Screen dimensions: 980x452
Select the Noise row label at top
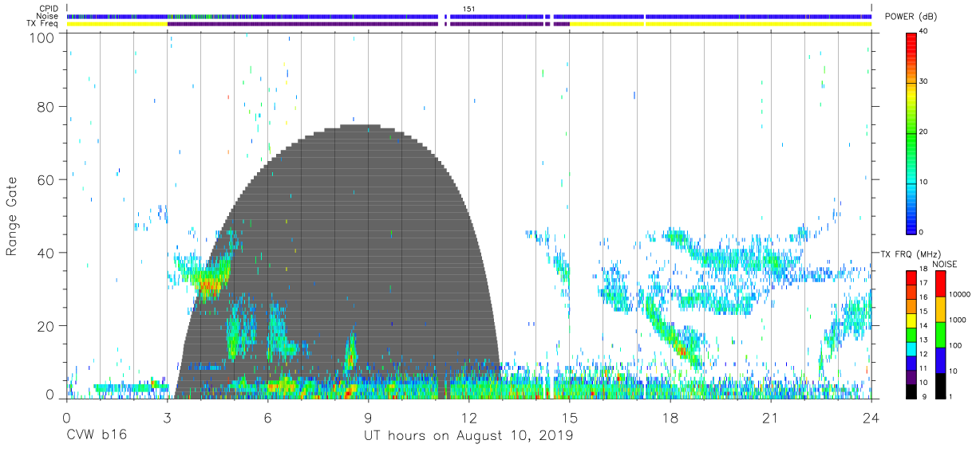(49, 16)
